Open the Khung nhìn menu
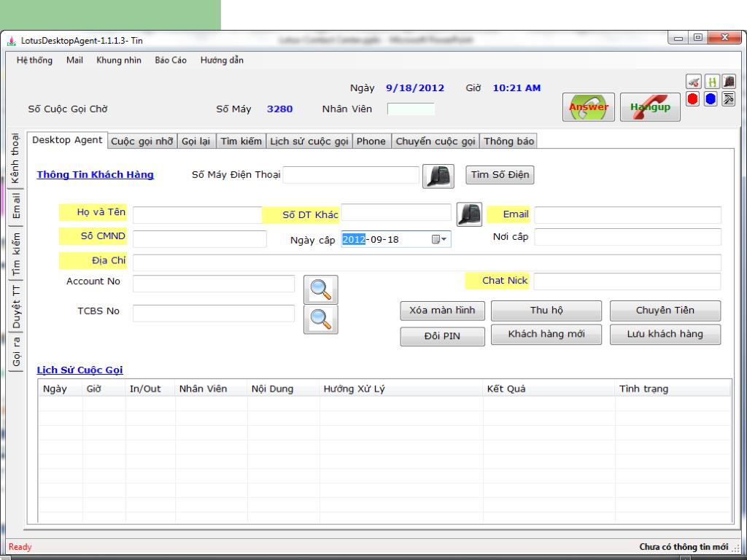The image size is (747, 560). pos(119,61)
